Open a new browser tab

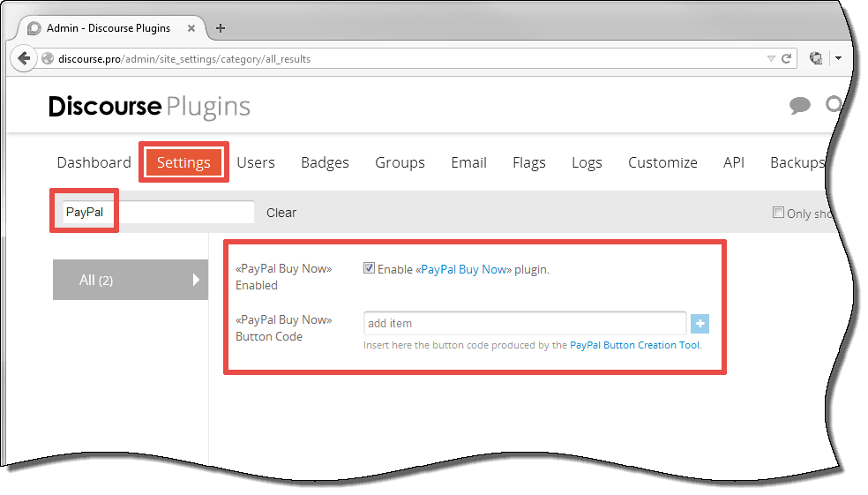(x=221, y=28)
